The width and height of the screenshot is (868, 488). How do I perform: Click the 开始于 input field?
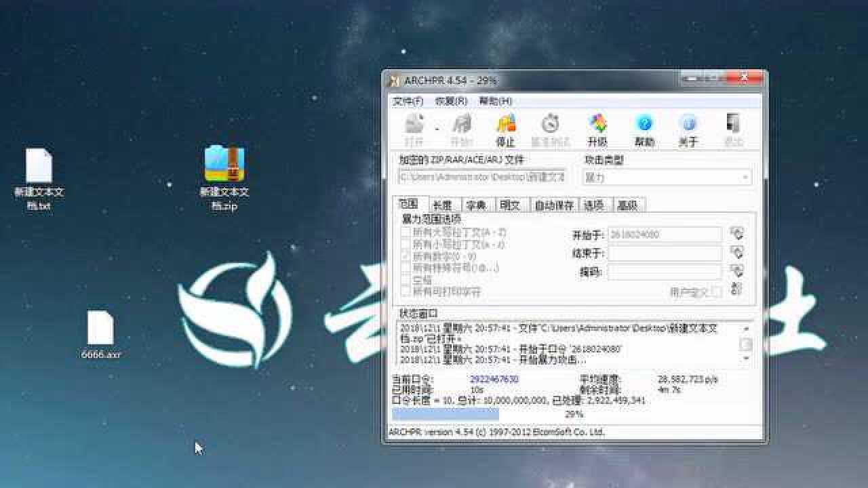coord(665,235)
